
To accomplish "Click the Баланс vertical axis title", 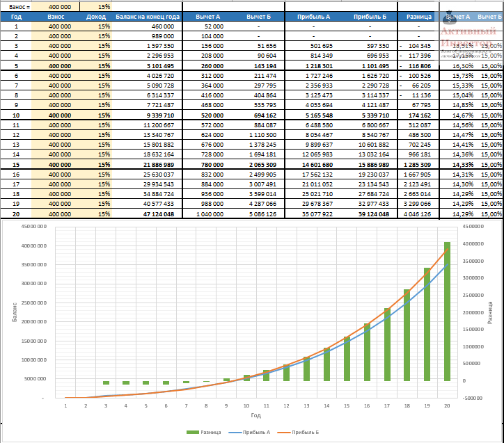I will click(x=15, y=312).
